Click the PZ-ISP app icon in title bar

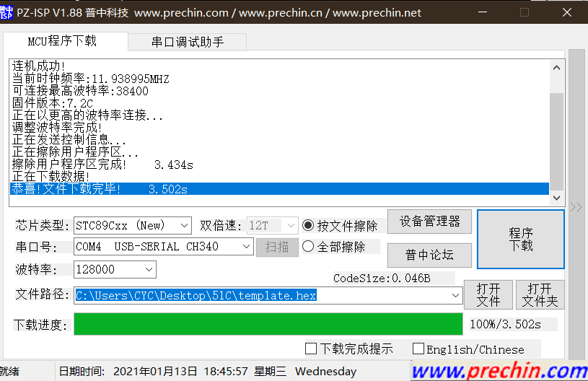pos(6,12)
